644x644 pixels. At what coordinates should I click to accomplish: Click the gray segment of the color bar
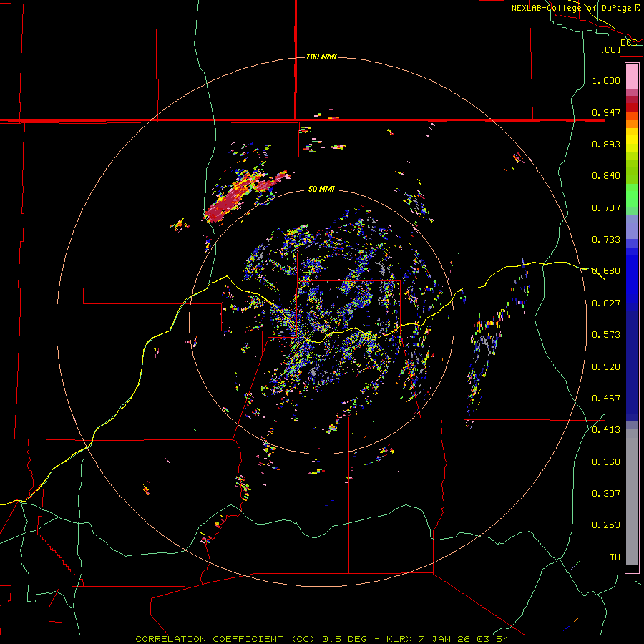(x=632, y=497)
